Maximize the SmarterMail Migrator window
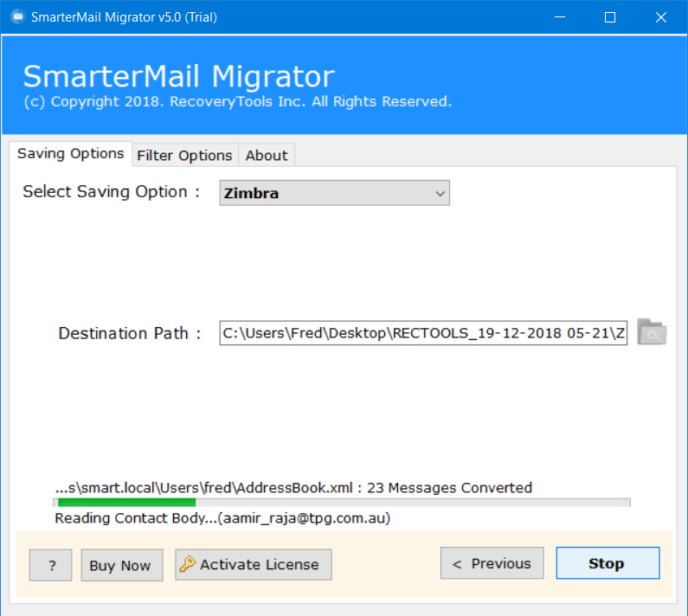The height and width of the screenshot is (616, 688). (610, 17)
